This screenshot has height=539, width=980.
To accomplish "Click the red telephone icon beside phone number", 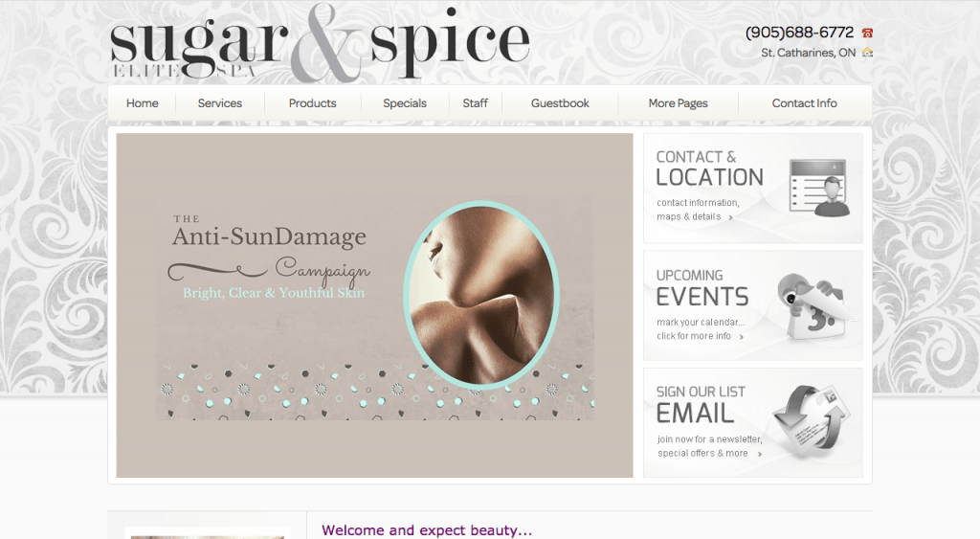I will (x=867, y=33).
